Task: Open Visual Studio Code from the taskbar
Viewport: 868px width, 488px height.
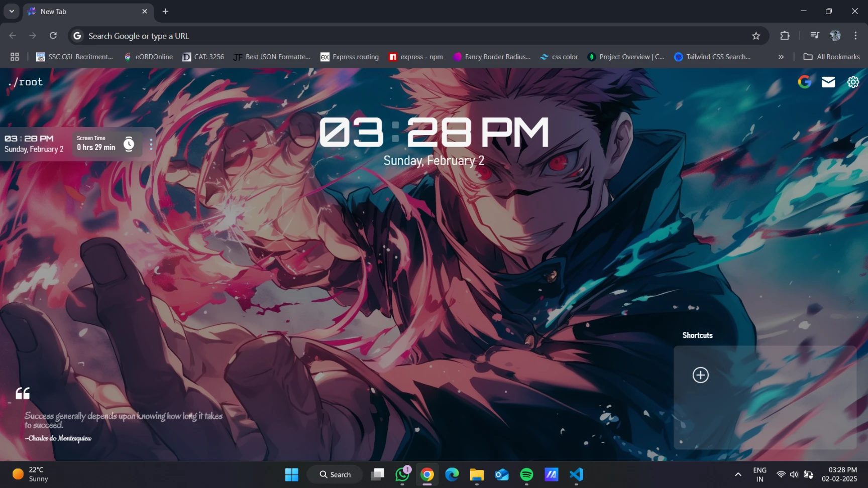Action: [576, 474]
